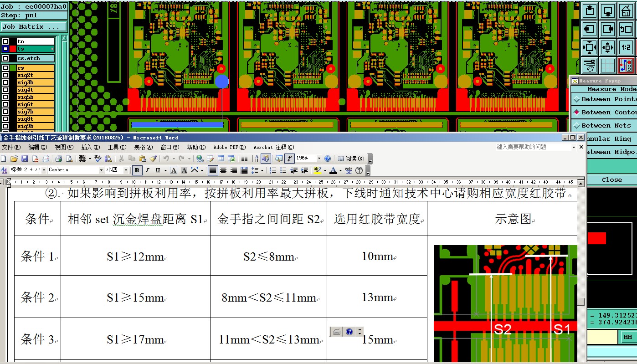Click Word's Bulleted list icon
637x364 pixels.
[283, 170]
